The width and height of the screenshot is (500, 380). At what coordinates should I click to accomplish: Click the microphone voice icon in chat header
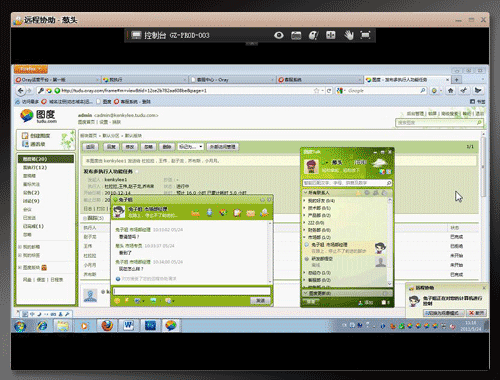coord(209,212)
